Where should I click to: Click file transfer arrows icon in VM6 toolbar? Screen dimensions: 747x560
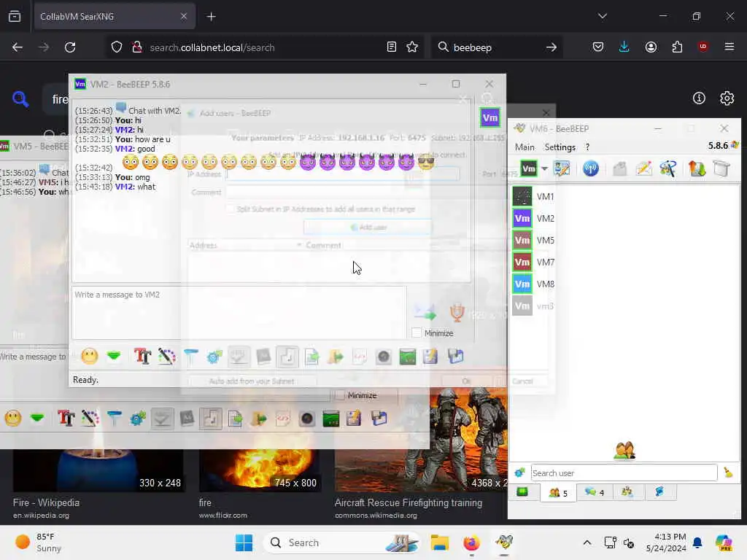[x=697, y=168]
